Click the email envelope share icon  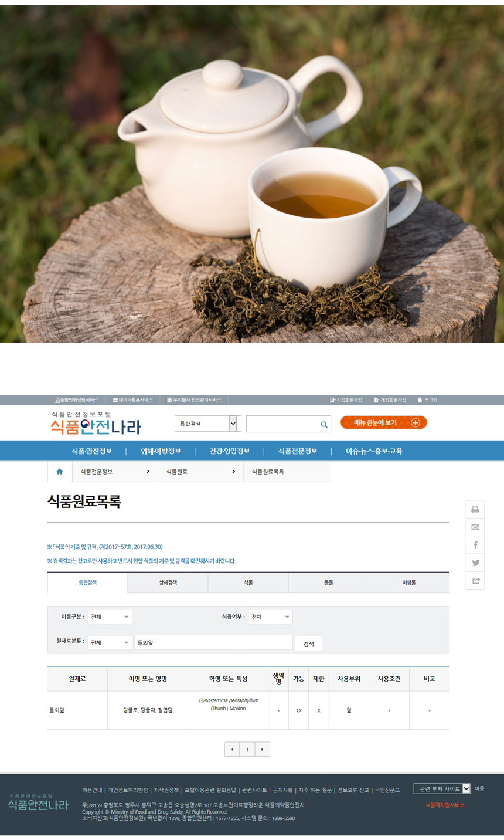coord(475,527)
